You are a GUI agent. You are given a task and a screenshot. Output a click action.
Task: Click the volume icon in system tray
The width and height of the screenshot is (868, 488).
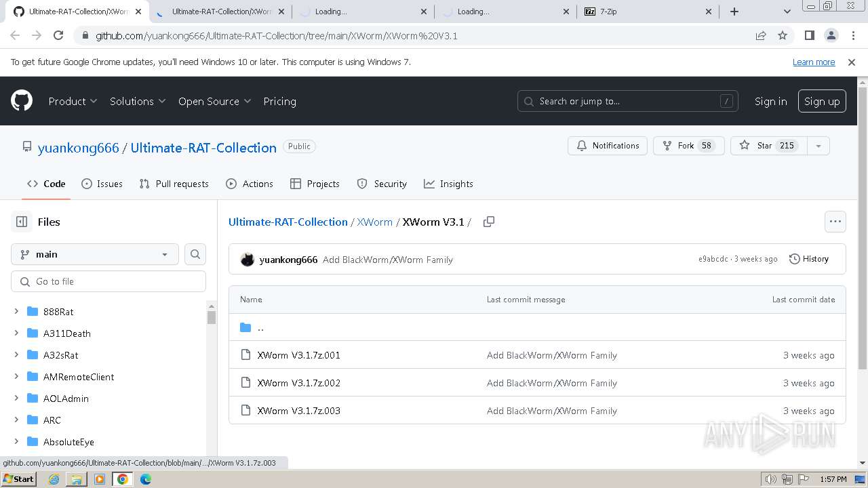pos(771,479)
